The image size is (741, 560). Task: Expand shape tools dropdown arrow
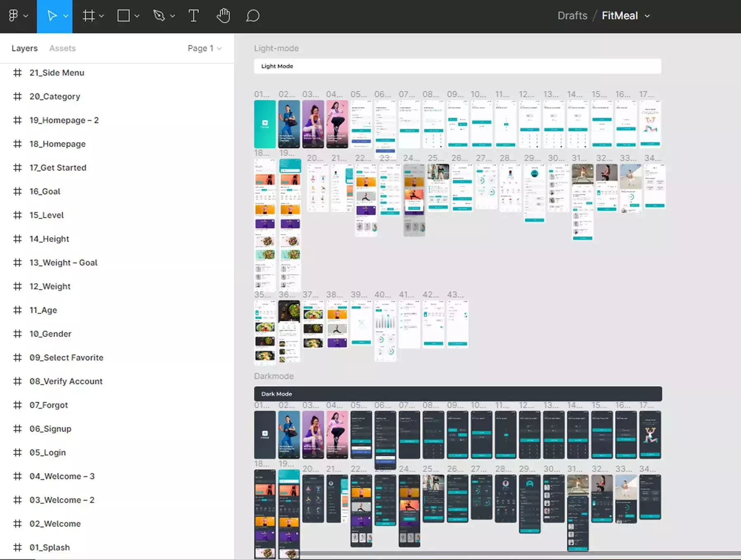click(137, 16)
